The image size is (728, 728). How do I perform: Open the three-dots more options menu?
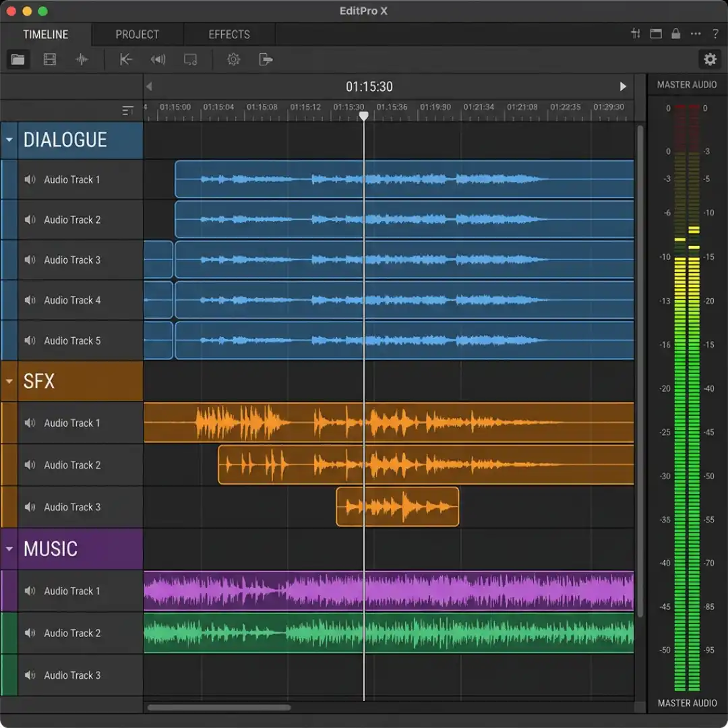tap(696, 34)
